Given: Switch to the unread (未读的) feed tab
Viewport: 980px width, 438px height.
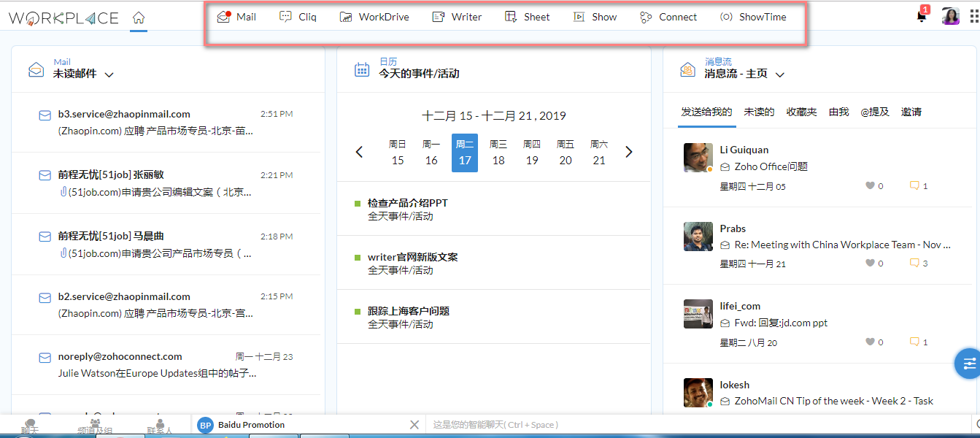Looking at the screenshot, I should point(759,112).
